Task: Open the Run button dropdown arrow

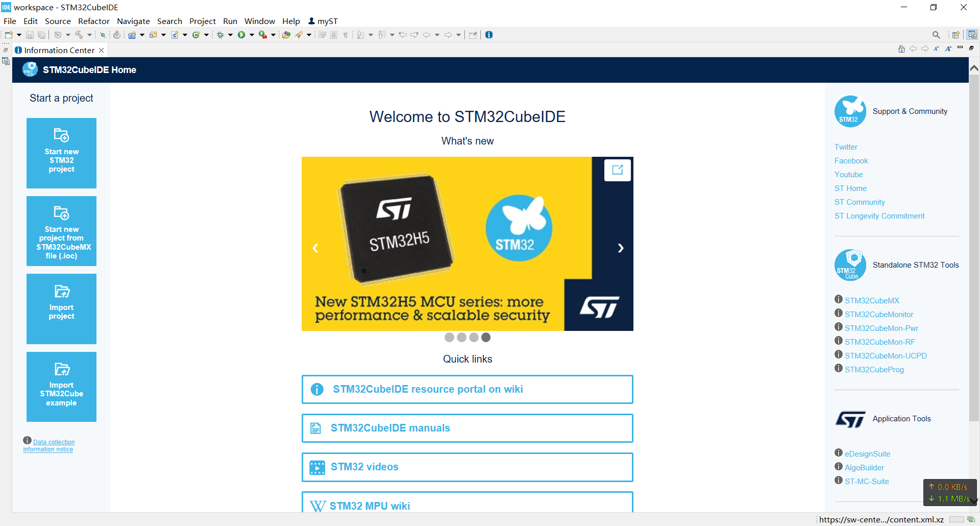Action: (x=252, y=35)
